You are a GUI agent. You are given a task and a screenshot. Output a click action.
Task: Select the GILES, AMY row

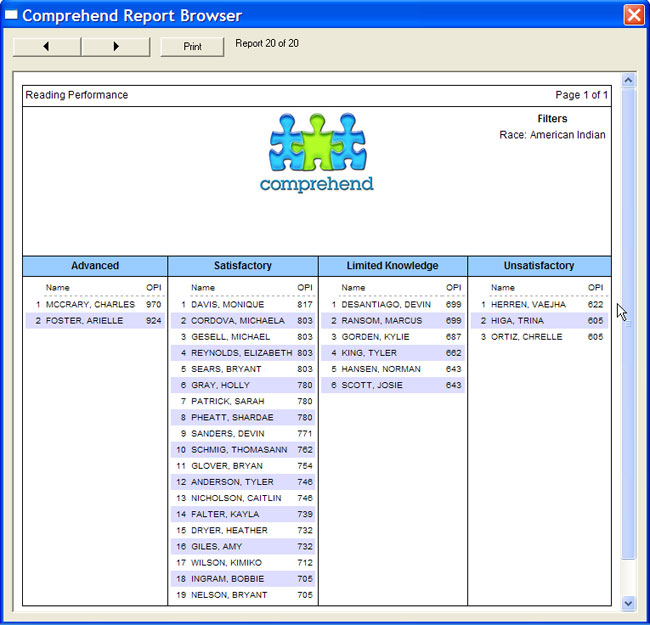[243, 547]
